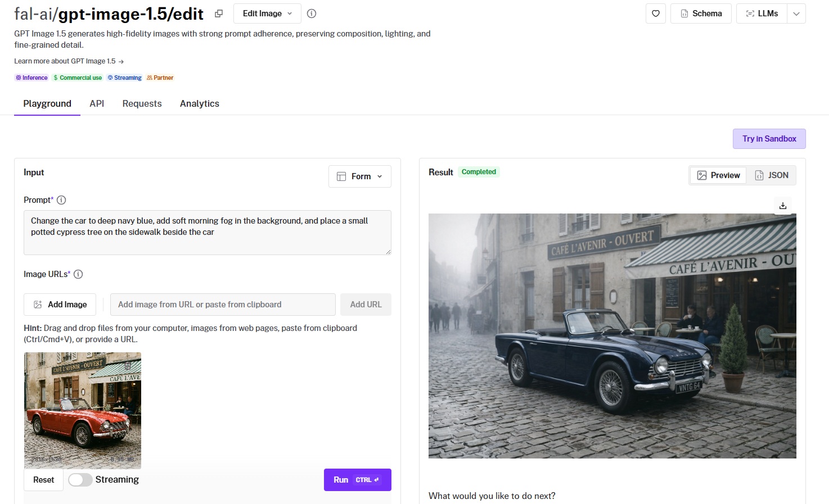Click the info icon beside Edit Image

312,13
